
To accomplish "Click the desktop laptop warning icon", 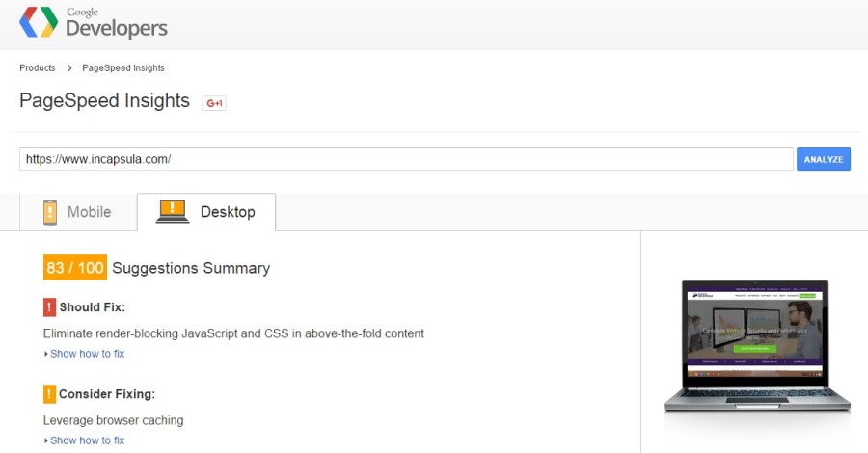I will point(173,211).
